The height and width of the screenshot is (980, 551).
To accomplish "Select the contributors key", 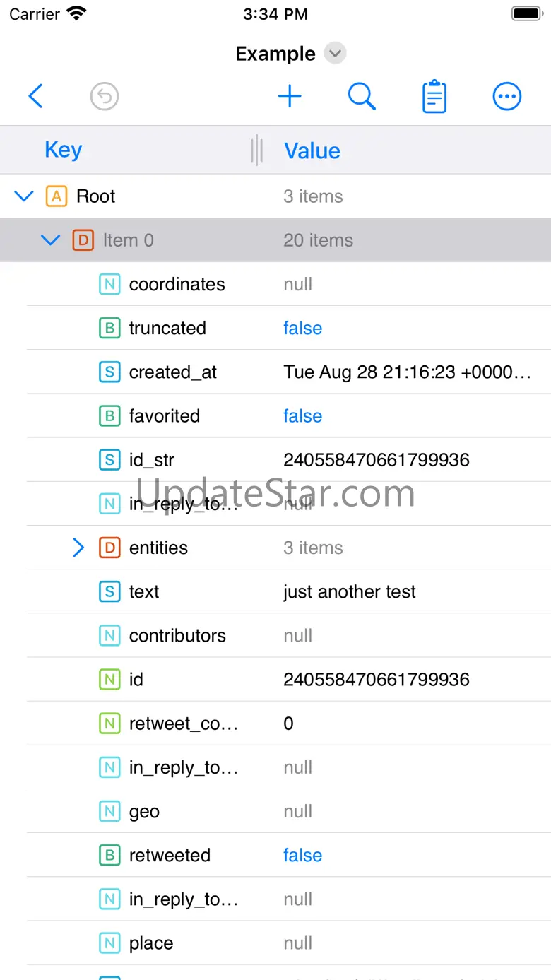I will point(177,635).
